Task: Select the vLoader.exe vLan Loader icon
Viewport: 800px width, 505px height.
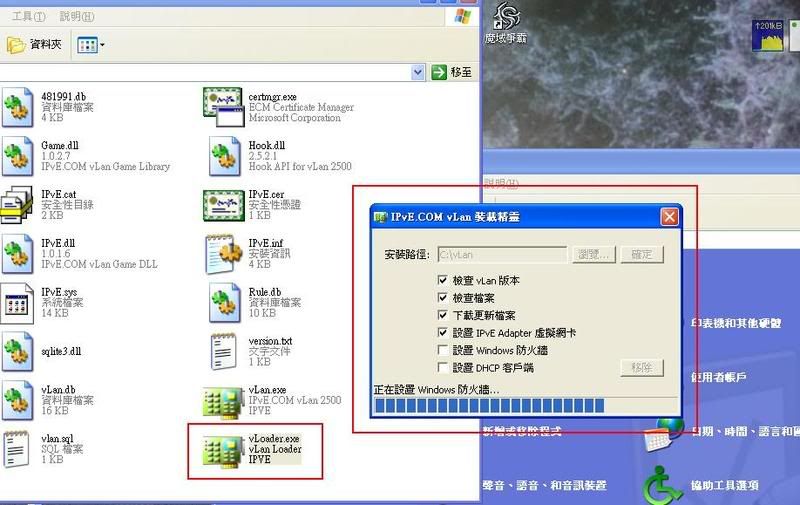Action: click(x=223, y=451)
